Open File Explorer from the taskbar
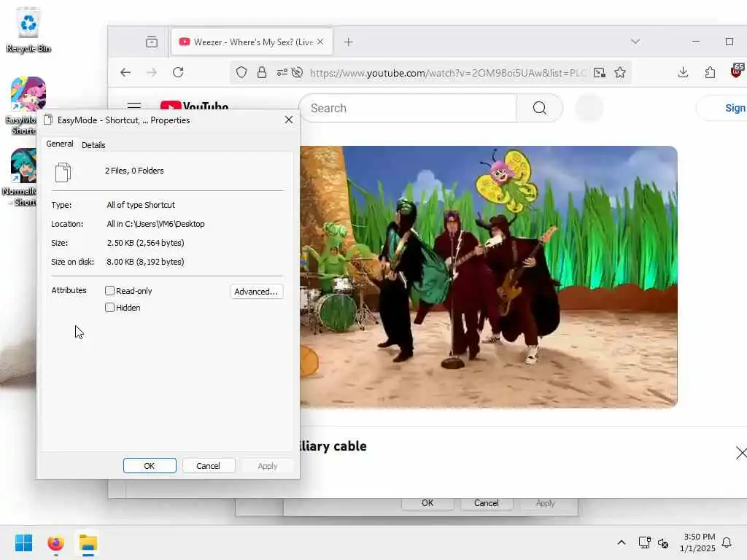Viewport: 747px width, 560px height. point(88,542)
